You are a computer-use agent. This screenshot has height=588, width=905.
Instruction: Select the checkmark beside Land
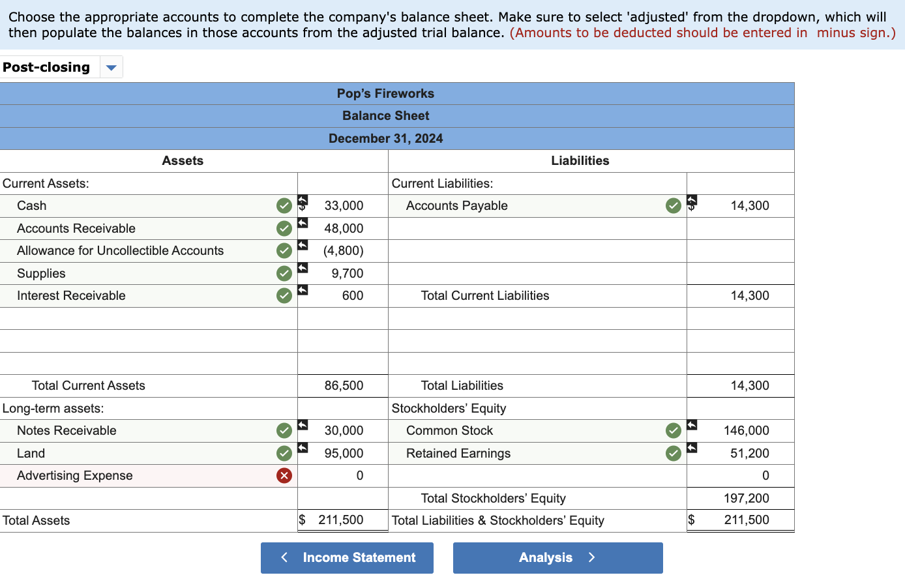pyautogui.click(x=284, y=453)
